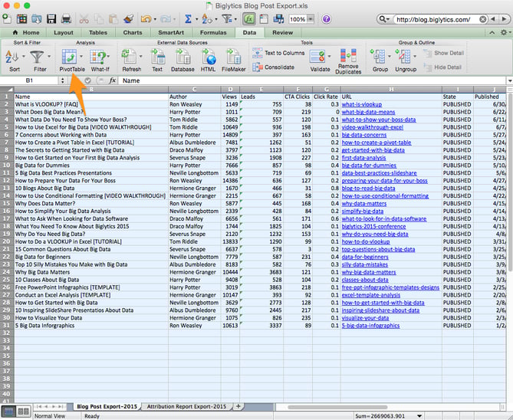513x420 pixels.
Task: Open the Media Browser icon
Action: pos(278,19)
